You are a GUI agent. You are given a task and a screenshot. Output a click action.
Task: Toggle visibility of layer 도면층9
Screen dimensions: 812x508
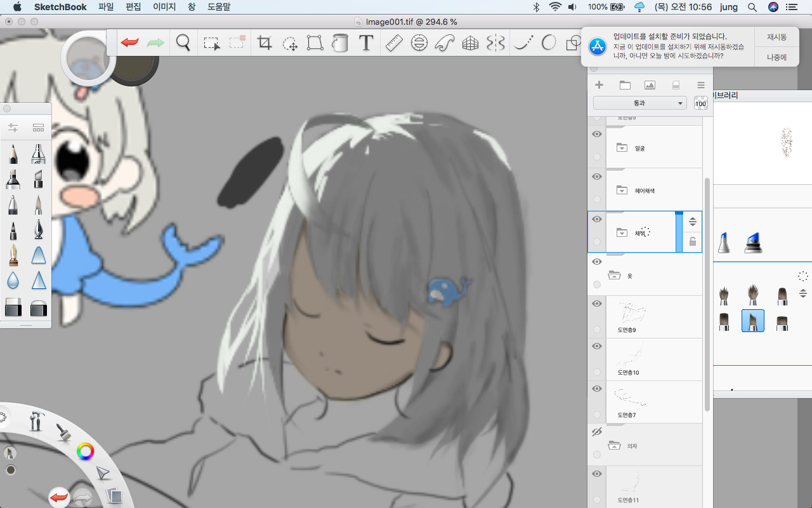coord(596,304)
